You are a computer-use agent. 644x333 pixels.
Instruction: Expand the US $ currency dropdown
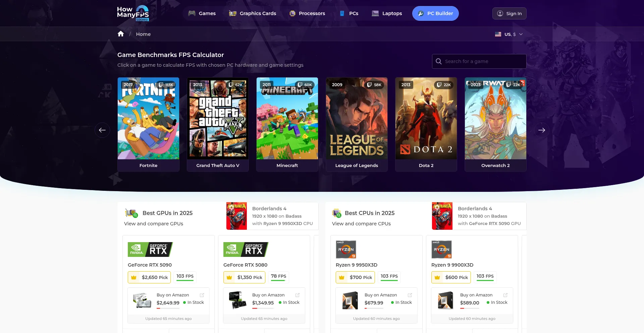pos(509,34)
